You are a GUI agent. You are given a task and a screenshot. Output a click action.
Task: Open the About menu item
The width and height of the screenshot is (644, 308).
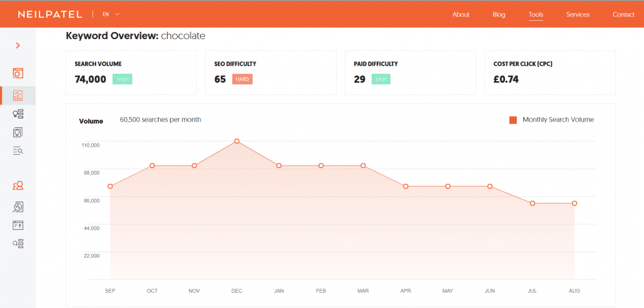tap(461, 14)
